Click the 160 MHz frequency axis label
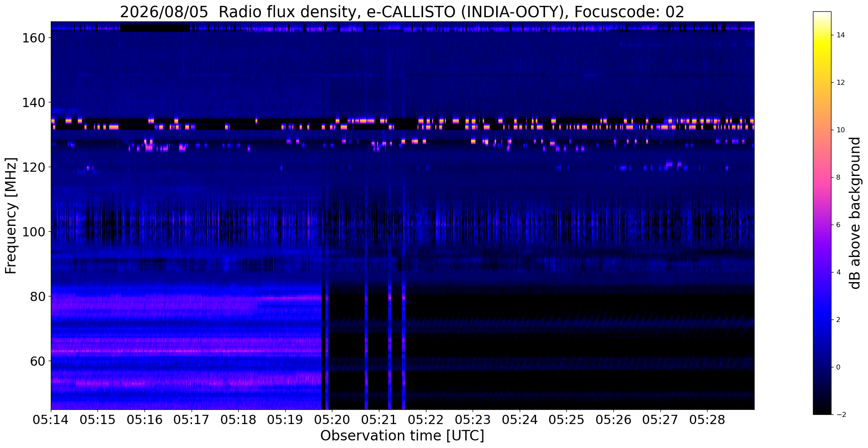868x448 pixels. coord(33,38)
